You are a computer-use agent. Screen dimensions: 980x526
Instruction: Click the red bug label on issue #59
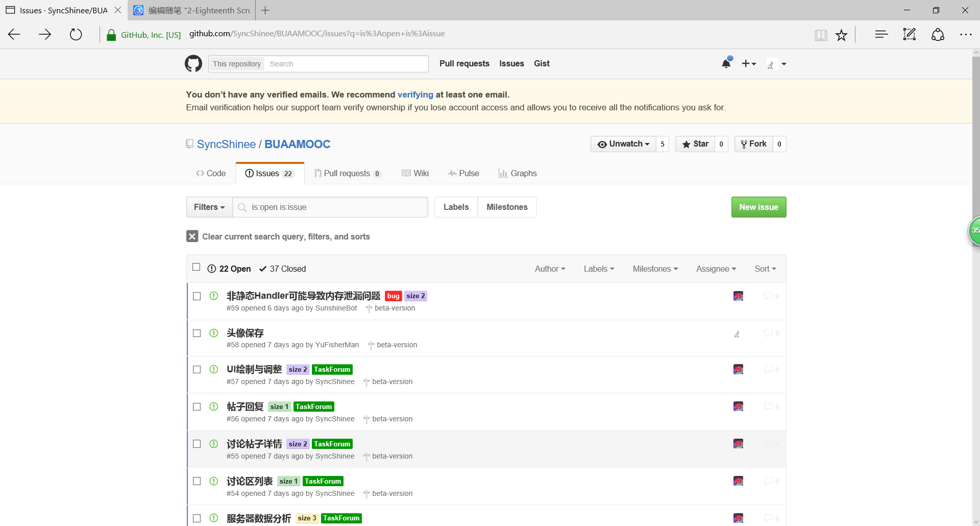393,296
